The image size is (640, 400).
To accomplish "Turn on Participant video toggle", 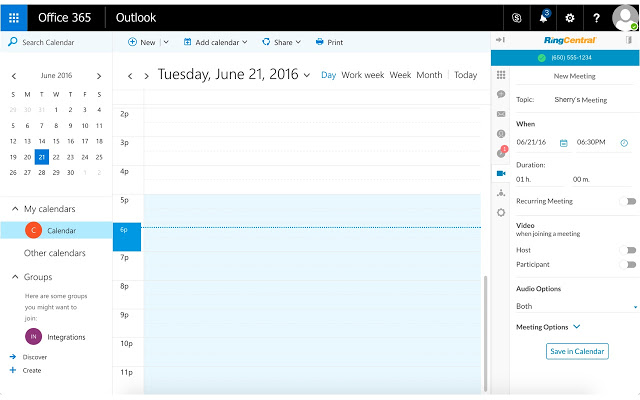I will point(627,264).
